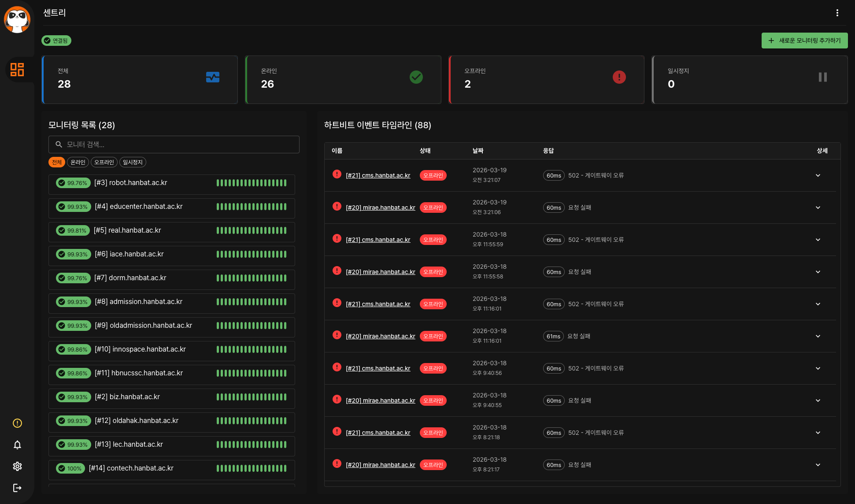Click the 새로운 모니터링 추가하기 button
This screenshot has width=855, height=504.
(804, 41)
